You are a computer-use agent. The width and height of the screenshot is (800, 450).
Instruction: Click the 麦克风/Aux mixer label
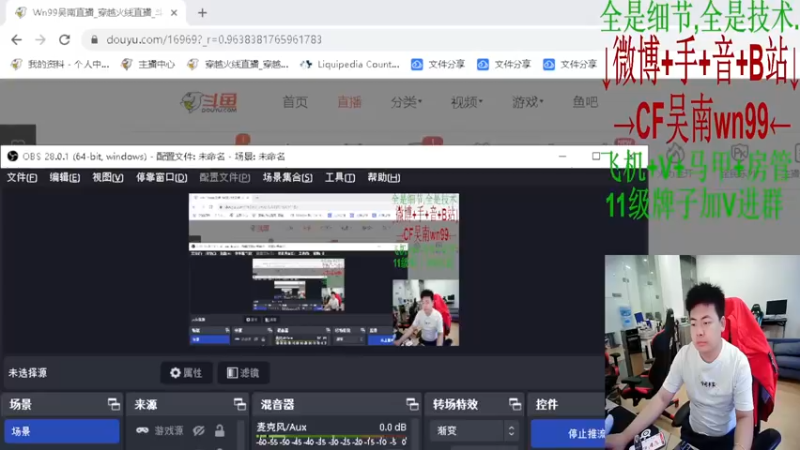tap(281, 427)
